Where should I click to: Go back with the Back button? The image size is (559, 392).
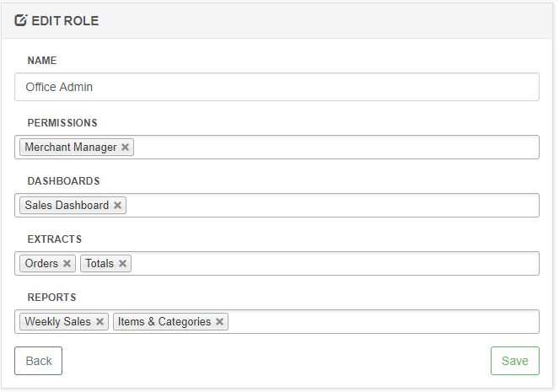[39, 361]
